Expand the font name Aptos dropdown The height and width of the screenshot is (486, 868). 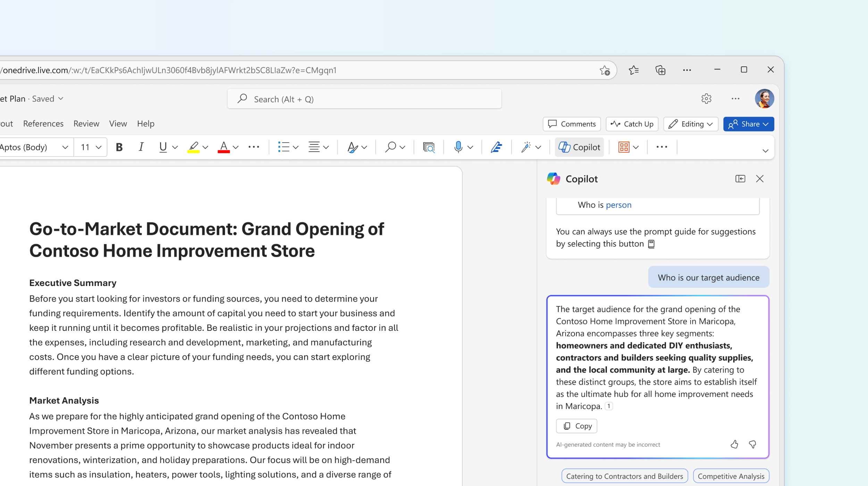[x=65, y=147]
